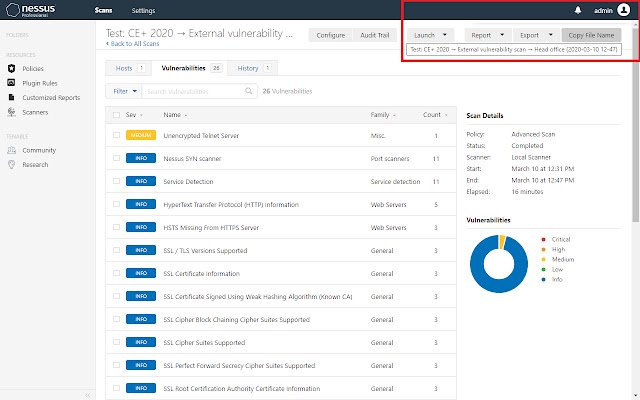This screenshot has width=640, height=400.
Task: Click INFO badge for HSTS Missing row
Action: [x=141, y=227]
